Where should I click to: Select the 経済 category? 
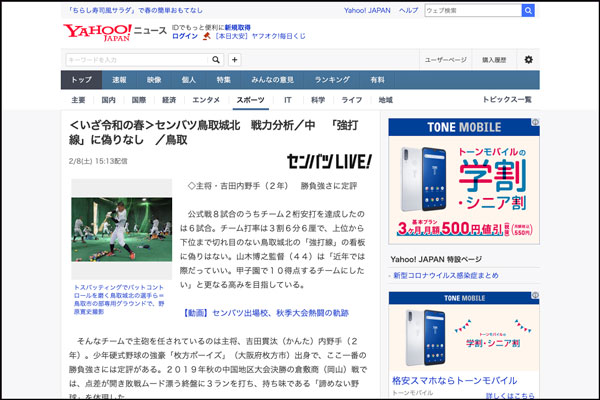point(169,101)
